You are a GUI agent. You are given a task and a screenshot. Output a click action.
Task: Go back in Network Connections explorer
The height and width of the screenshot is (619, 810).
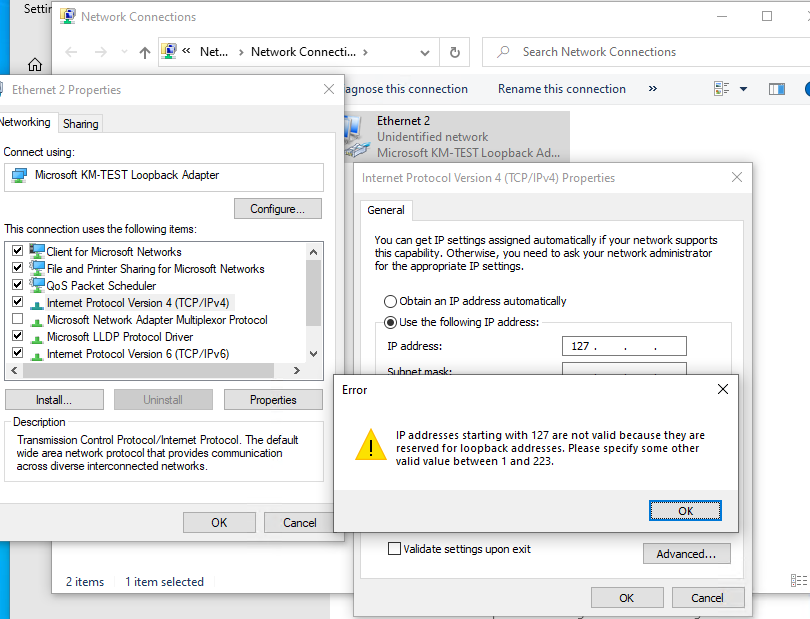tap(71, 52)
